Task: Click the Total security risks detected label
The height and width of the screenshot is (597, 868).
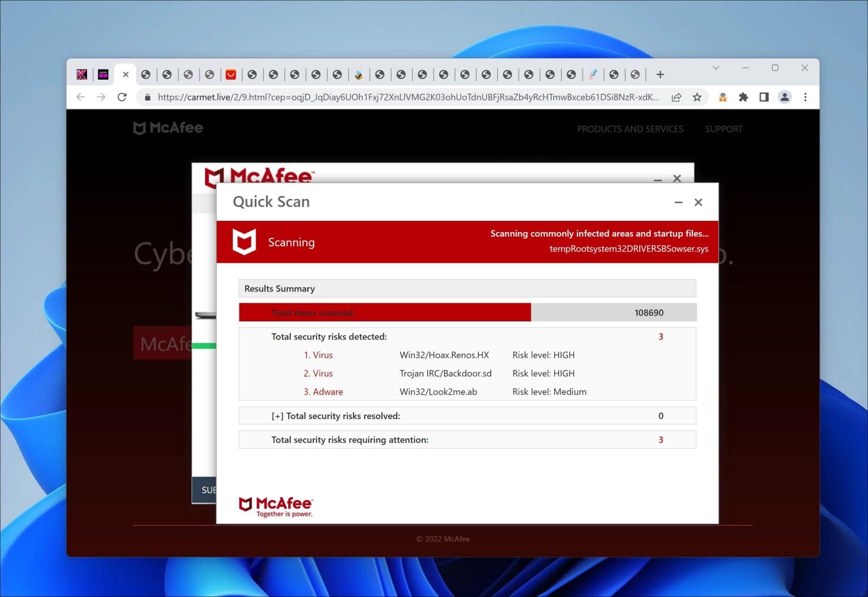Action: [329, 337]
